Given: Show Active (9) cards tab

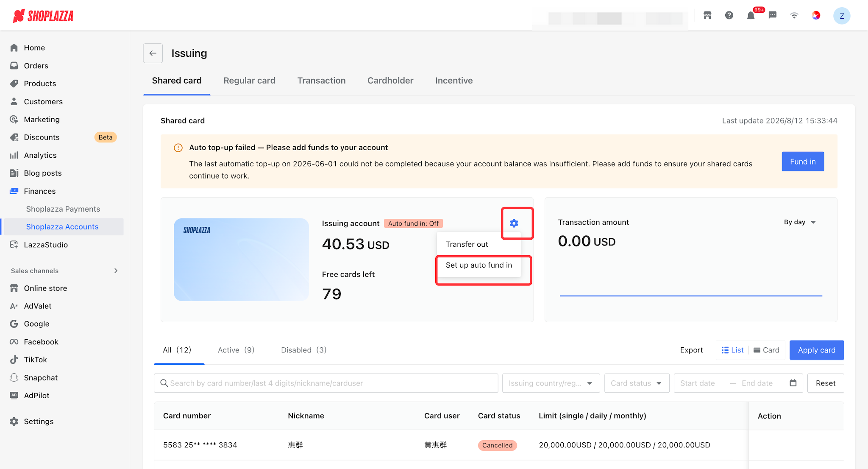Looking at the screenshot, I should [x=236, y=350].
